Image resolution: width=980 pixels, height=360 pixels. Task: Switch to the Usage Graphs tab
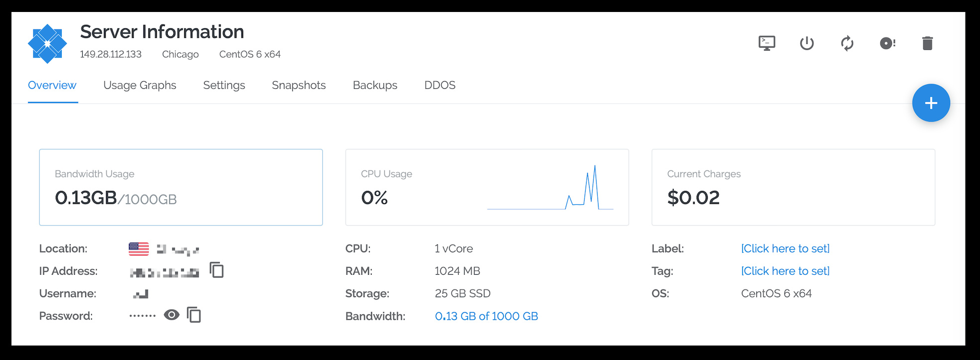[139, 85]
